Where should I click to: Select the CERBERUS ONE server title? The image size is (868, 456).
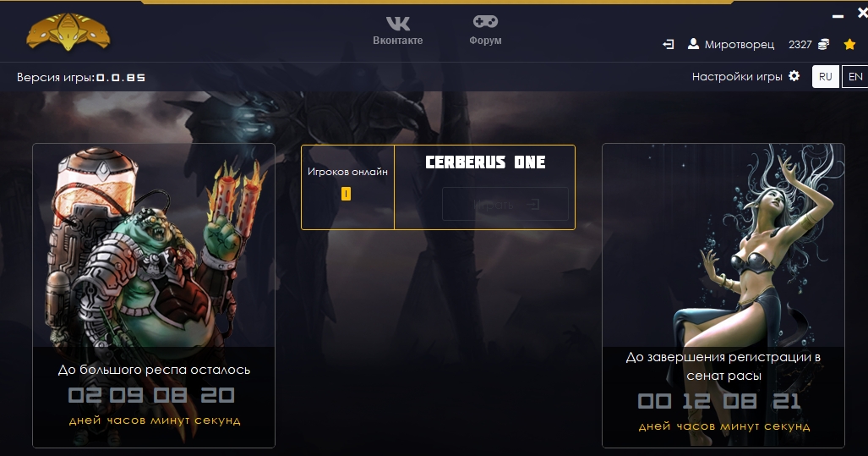coord(485,162)
